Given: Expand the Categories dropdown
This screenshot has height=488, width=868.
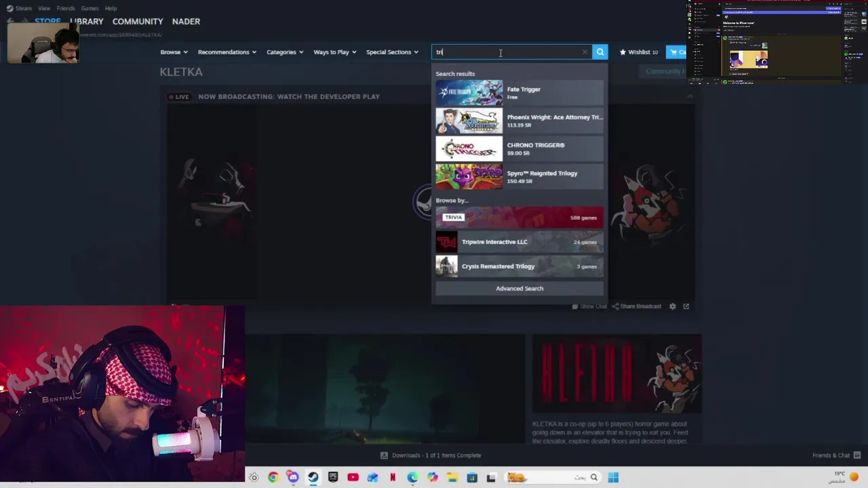Looking at the screenshot, I should (x=285, y=52).
